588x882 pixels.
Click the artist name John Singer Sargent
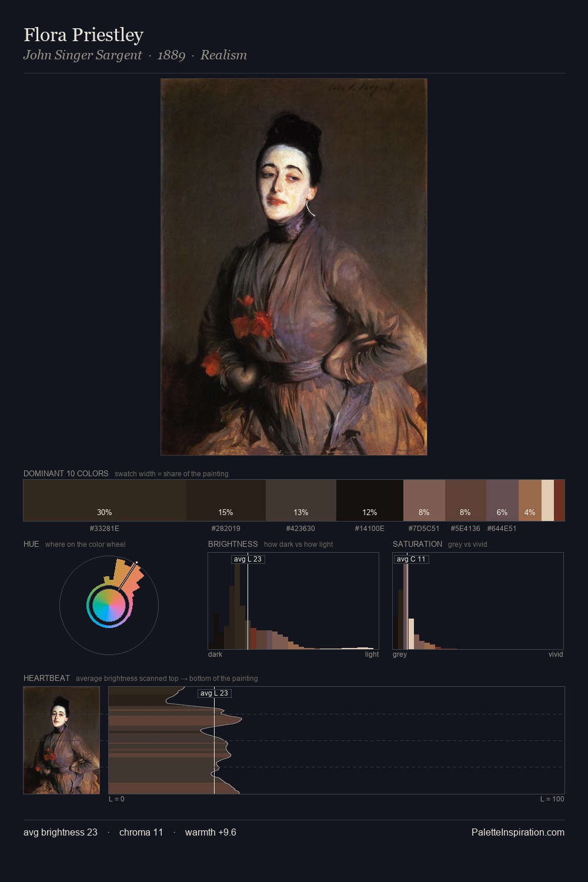pyautogui.click(x=82, y=55)
